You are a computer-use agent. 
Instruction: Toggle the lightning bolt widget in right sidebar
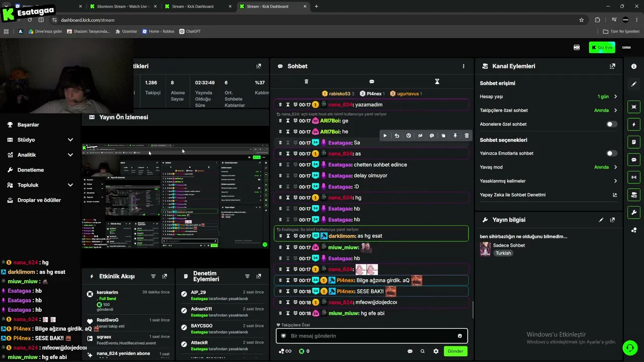click(633, 125)
